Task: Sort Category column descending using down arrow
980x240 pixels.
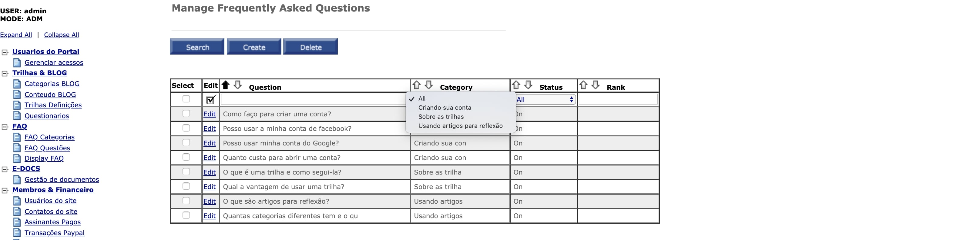Action: pyautogui.click(x=429, y=85)
